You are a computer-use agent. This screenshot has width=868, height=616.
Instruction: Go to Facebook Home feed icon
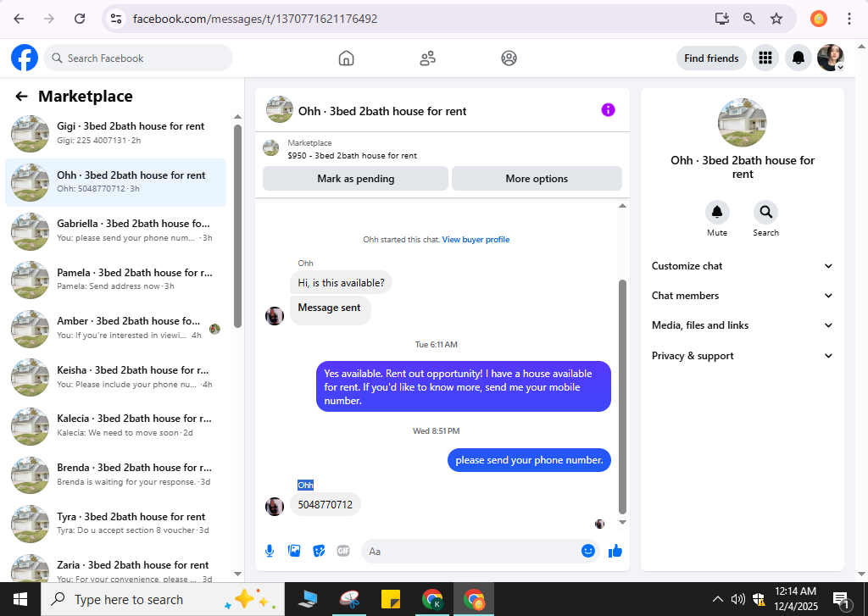(x=346, y=58)
